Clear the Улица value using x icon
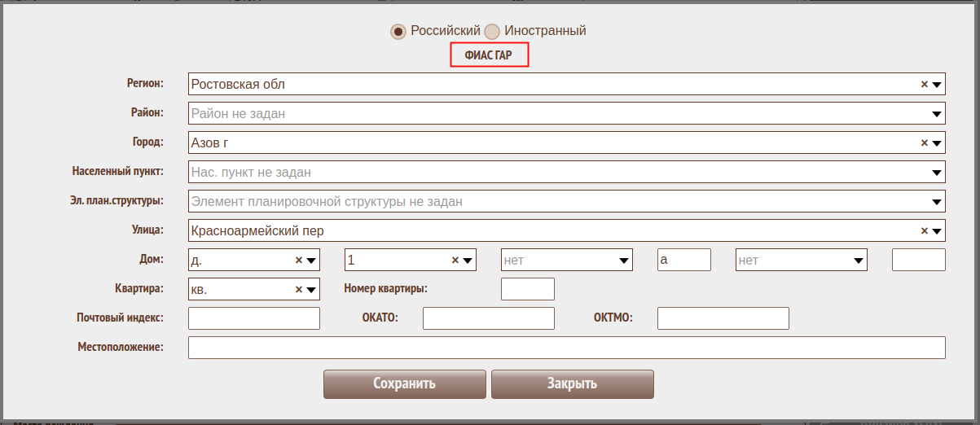Screen dimensions: 980x425 click(924, 231)
